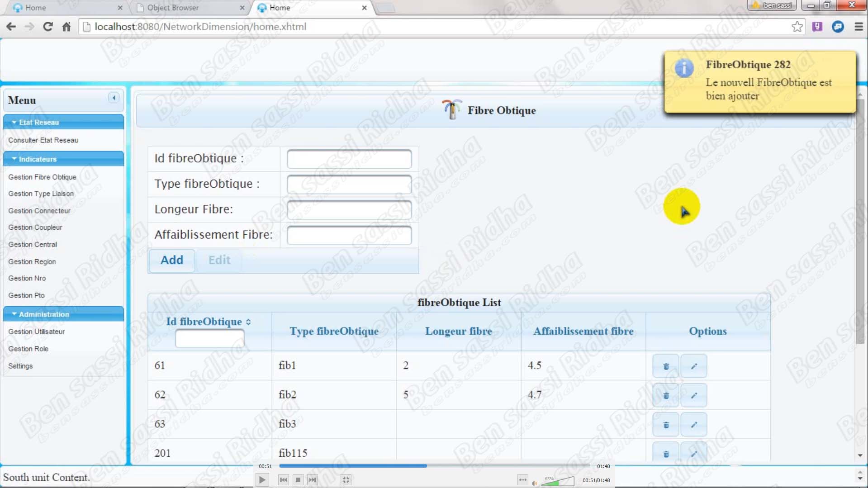Screen dimensions: 868x488
Task: Delete the fib1 row with trash icon
Action: pos(665,366)
